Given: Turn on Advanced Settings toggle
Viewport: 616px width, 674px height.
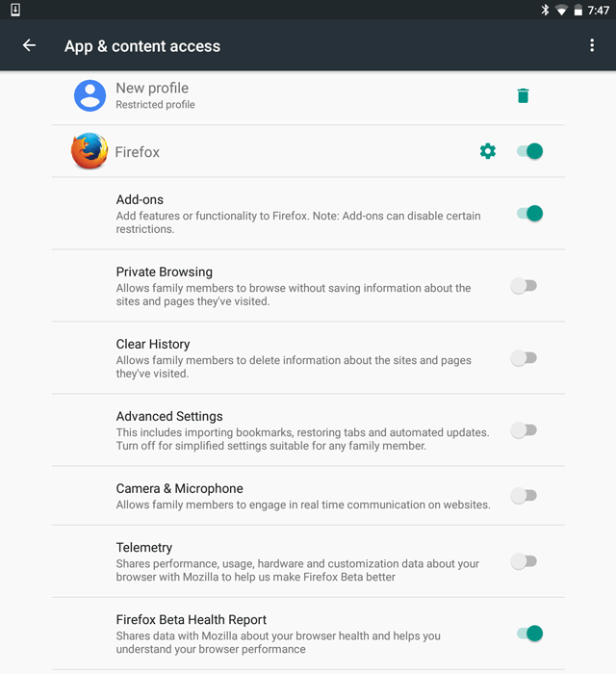Looking at the screenshot, I should (524, 430).
